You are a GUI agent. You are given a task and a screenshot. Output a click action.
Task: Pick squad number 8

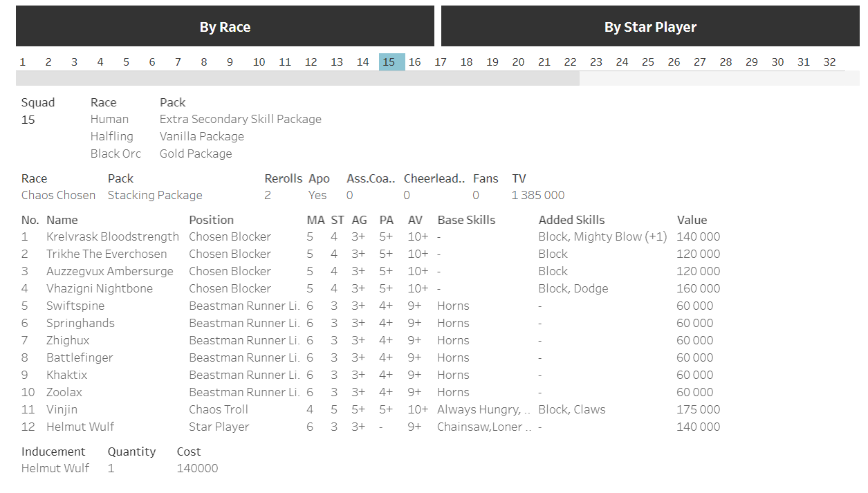pos(204,62)
